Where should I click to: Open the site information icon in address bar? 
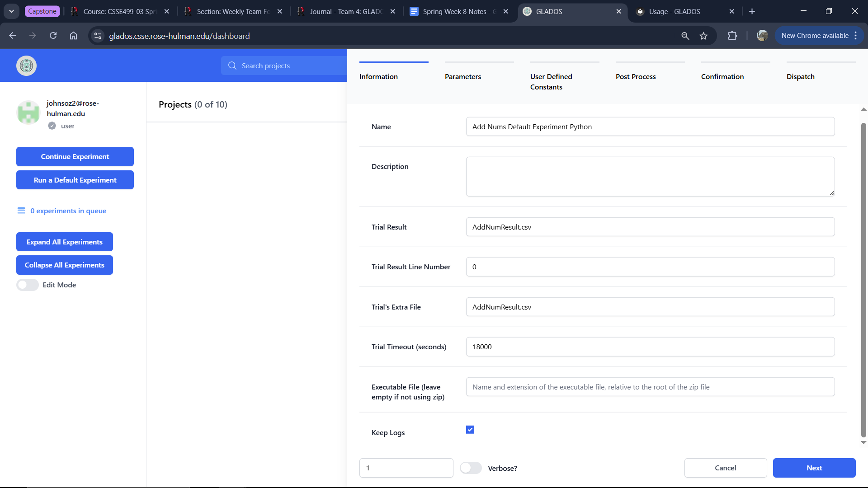pos(98,36)
